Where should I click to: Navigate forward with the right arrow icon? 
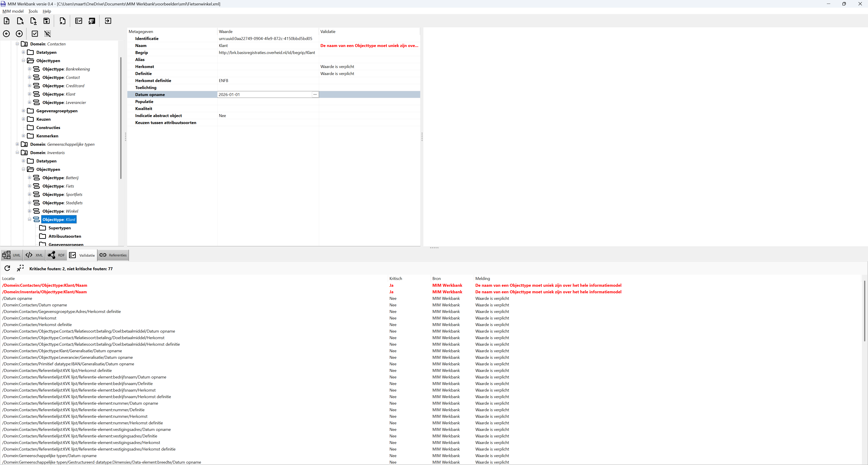19,34
